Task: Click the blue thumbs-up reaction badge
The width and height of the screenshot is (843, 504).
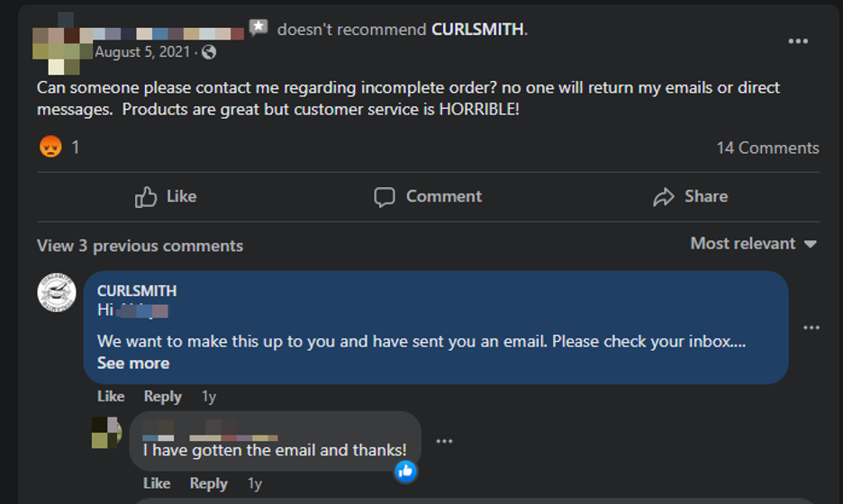Action: click(405, 470)
